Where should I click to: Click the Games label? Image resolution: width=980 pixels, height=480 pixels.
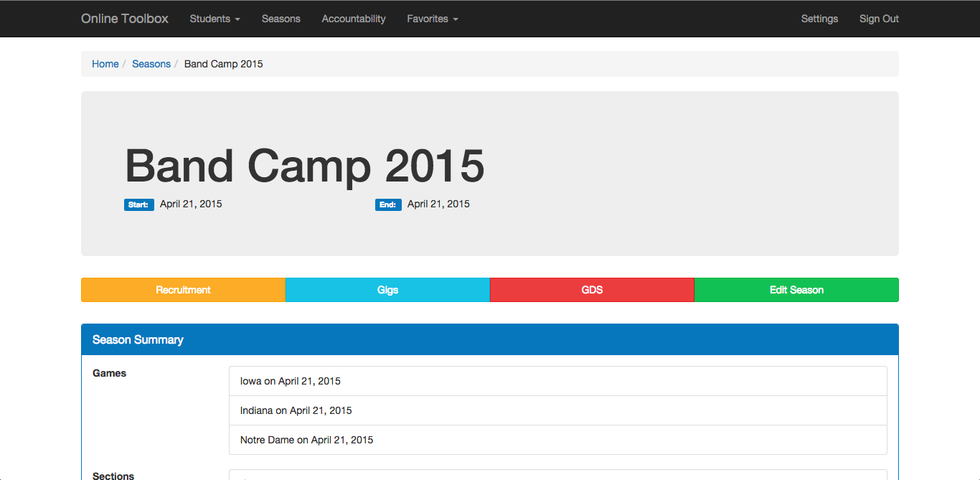coord(109,373)
